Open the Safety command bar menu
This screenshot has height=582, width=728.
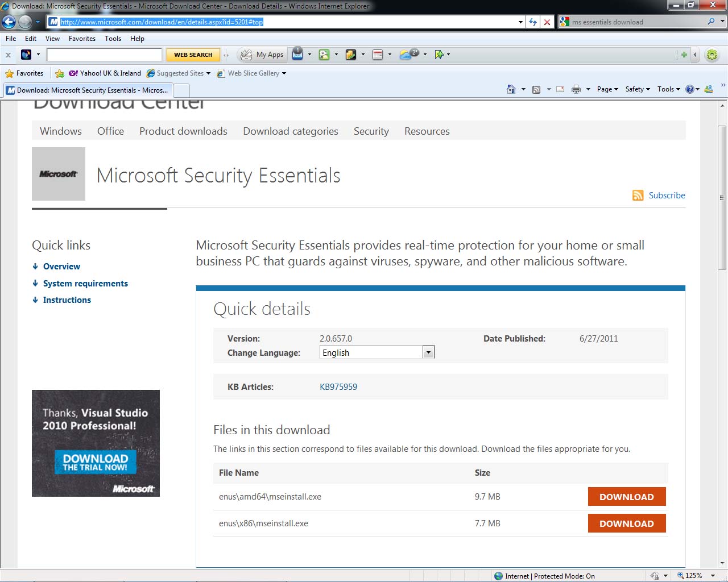click(638, 89)
